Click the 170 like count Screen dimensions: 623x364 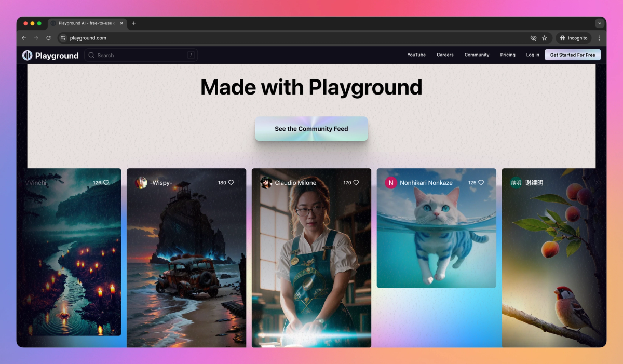(347, 183)
